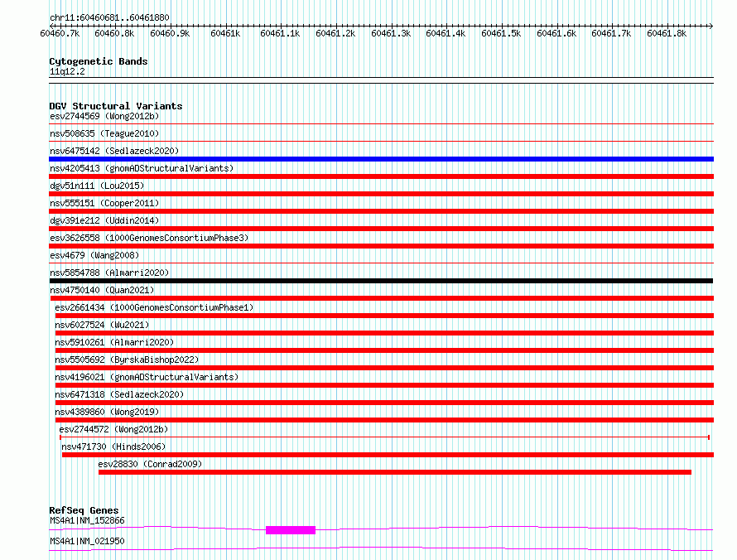Open the nsv5854788 (Almarri2020) label
Viewport: 737px width, 560px height.
click(109, 273)
